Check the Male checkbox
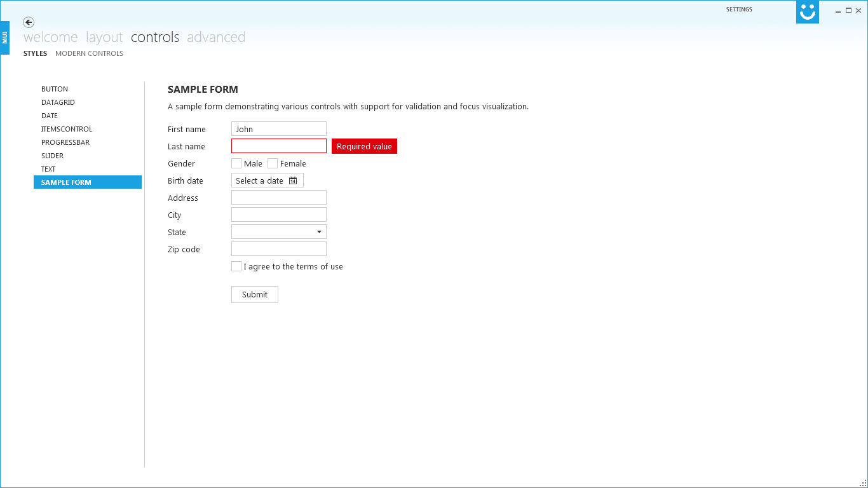Viewport: 868px width, 488px height. pos(236,163)
